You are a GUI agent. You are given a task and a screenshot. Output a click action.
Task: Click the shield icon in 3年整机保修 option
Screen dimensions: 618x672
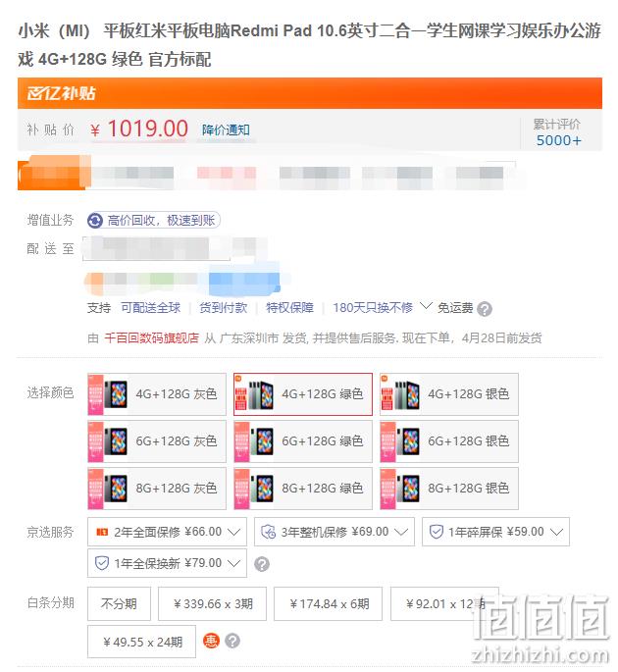point(268,532)
